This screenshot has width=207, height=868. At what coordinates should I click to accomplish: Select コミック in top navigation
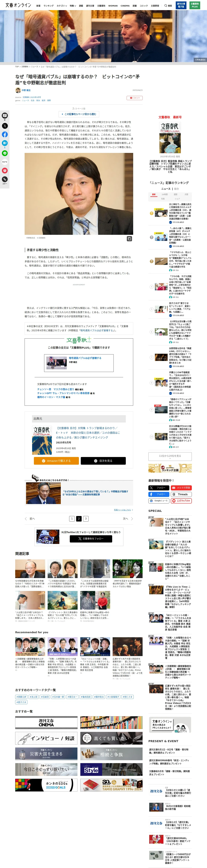pos(144,6)
